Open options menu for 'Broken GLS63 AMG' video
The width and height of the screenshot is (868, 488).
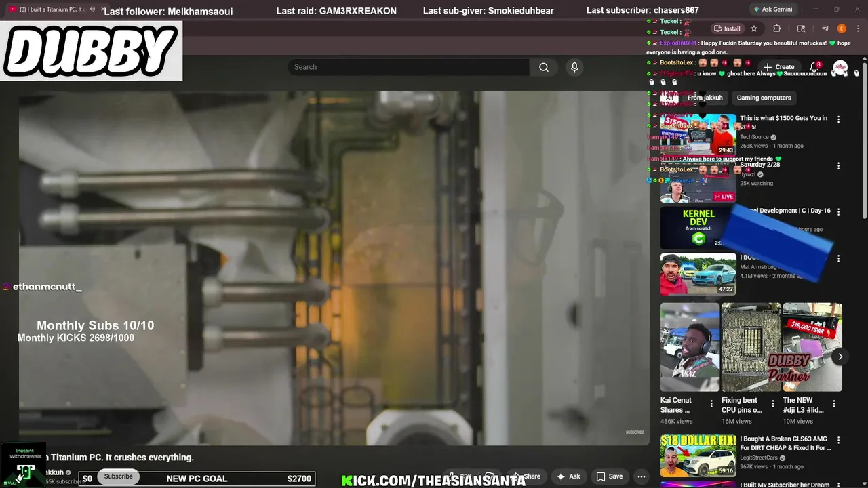tap(838, 441)
